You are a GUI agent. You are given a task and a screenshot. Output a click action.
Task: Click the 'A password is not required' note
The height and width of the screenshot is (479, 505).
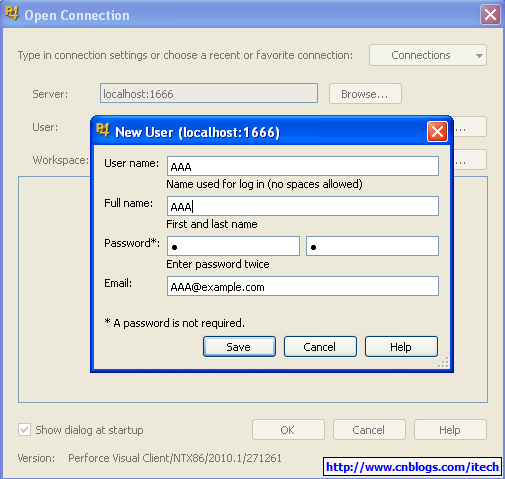(174, 323)
